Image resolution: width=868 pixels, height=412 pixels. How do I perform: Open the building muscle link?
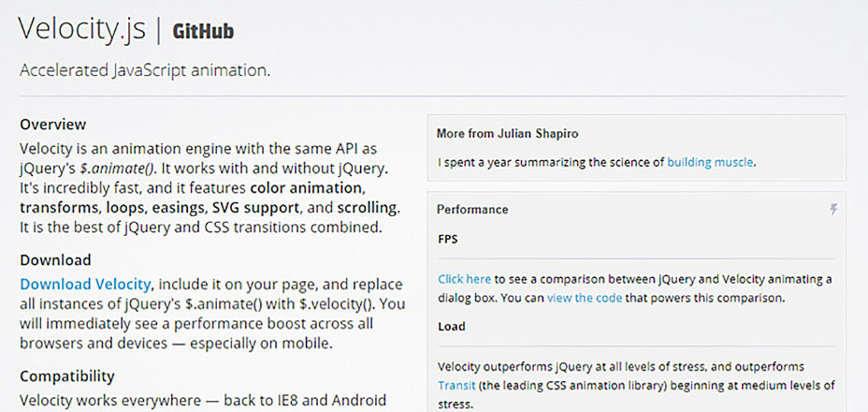710,162
